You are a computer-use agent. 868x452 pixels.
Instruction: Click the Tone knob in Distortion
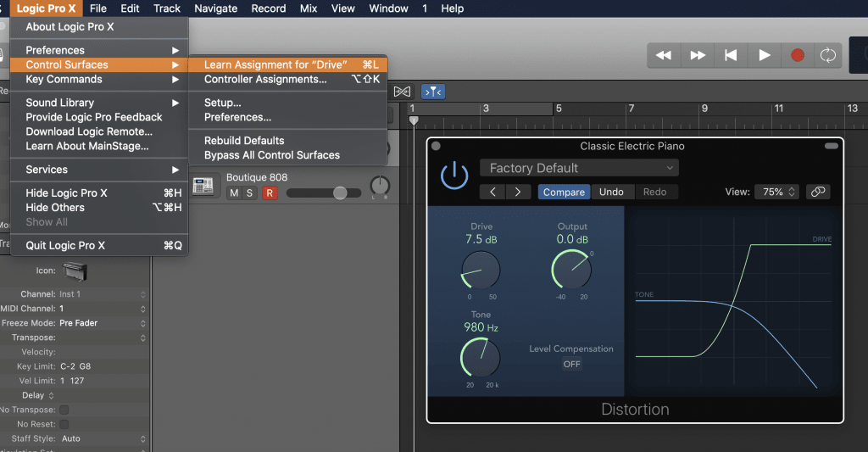tap(481, 358)
